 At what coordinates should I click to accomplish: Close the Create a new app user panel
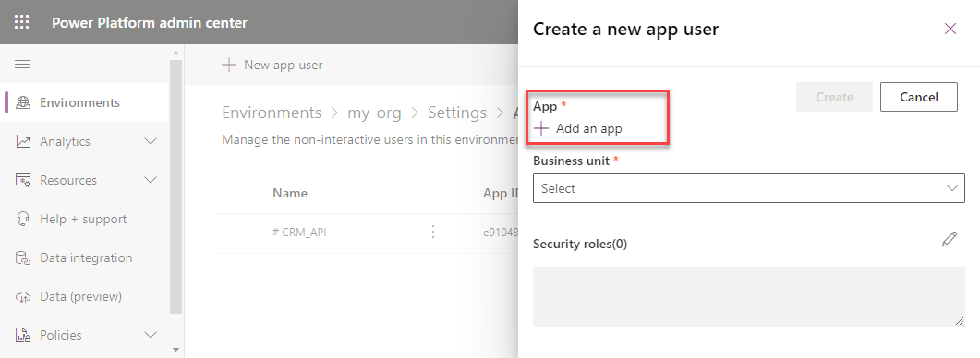click(950, 29)
